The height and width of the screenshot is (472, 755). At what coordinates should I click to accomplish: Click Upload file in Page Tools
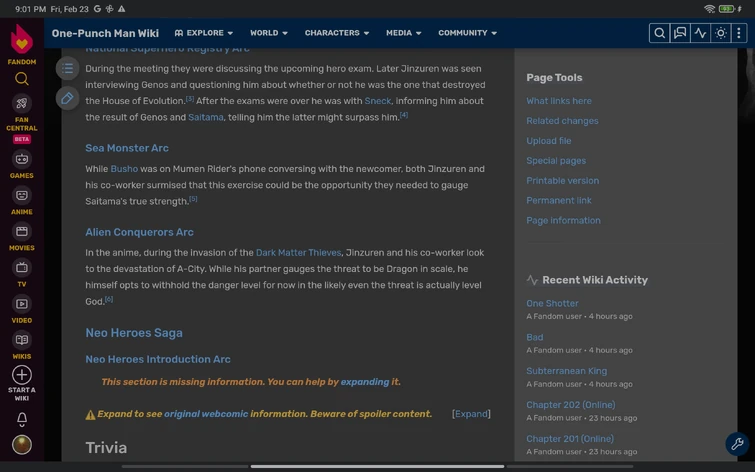[x=548, y=141]
